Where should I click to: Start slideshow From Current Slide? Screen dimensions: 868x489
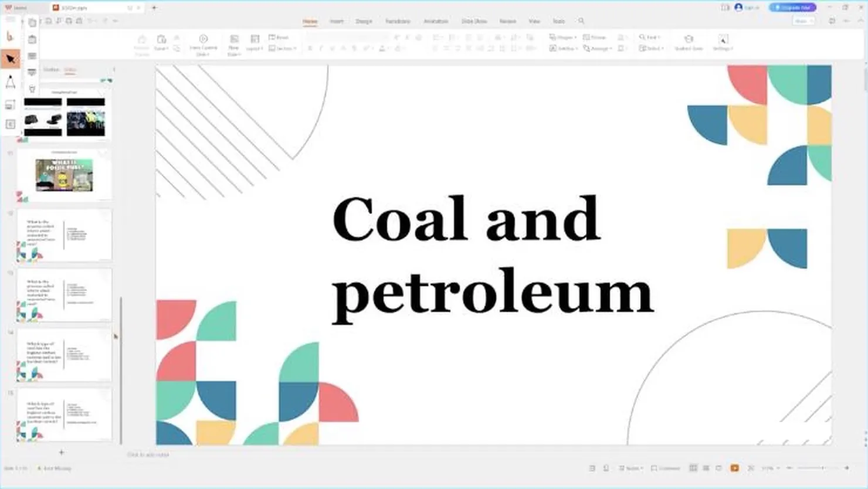[x=204, y=45]
